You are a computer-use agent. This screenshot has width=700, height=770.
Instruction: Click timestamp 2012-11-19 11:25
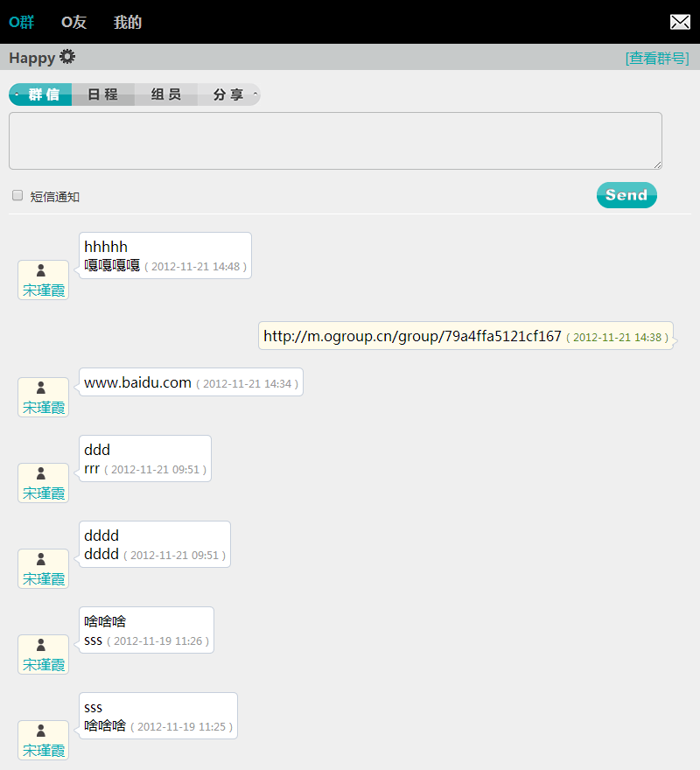click(182, 727)
